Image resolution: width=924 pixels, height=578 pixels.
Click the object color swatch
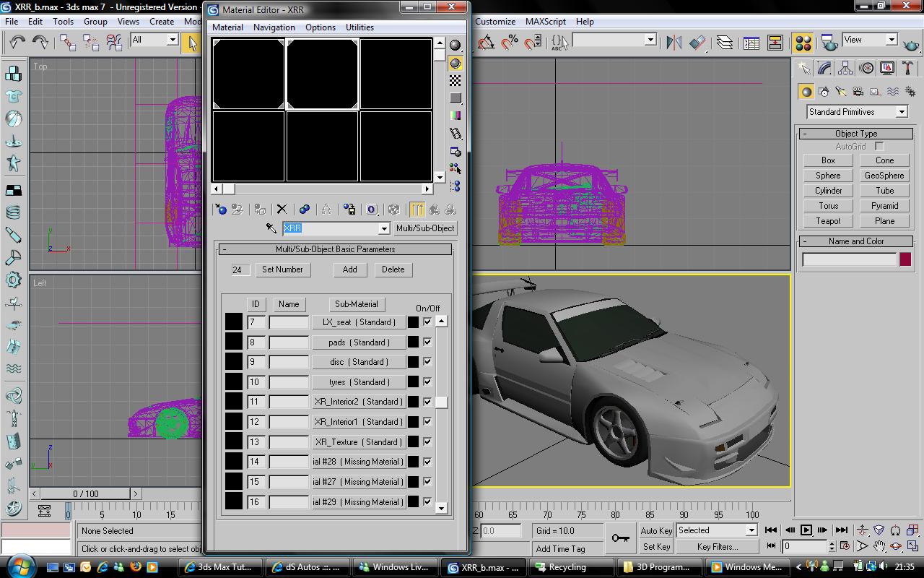[x=905, y=259]
